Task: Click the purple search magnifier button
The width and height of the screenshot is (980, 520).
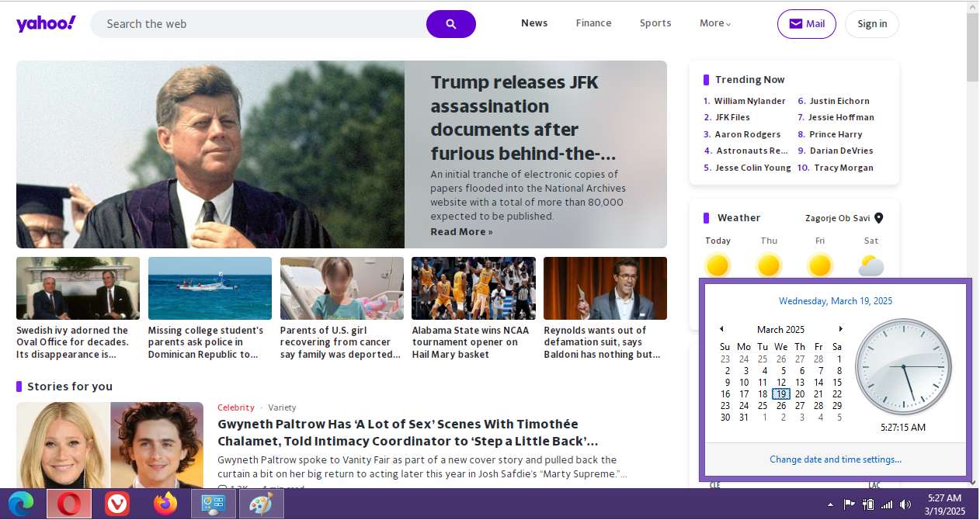Action: [451, 24]
